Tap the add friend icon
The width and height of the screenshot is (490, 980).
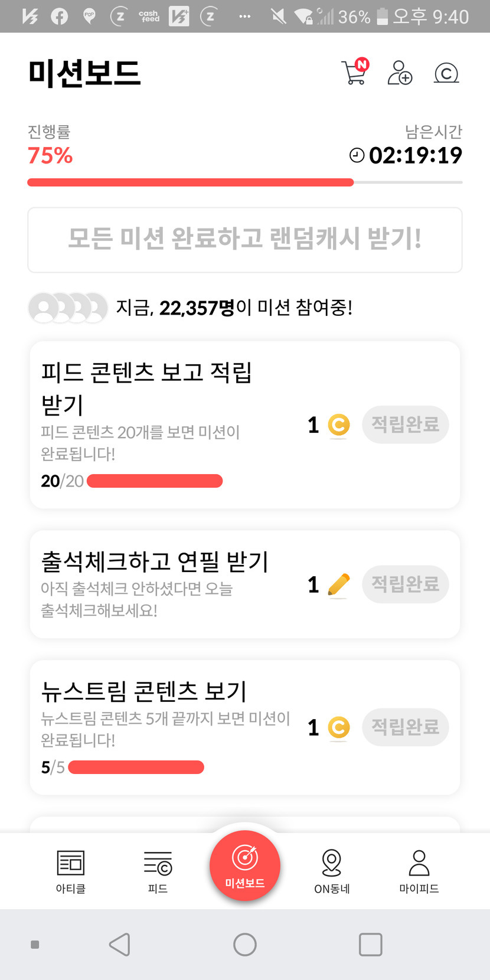[x=400, y=73]
